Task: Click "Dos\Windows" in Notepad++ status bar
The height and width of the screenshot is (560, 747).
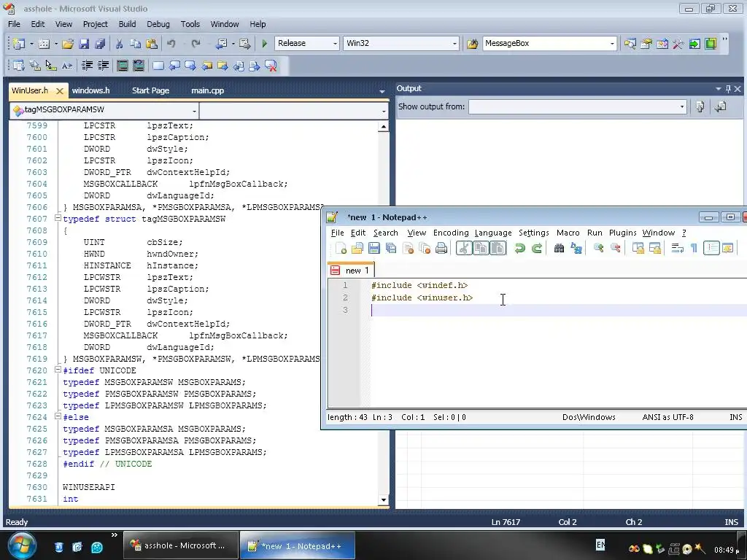Action: click(x=589, y=417)
